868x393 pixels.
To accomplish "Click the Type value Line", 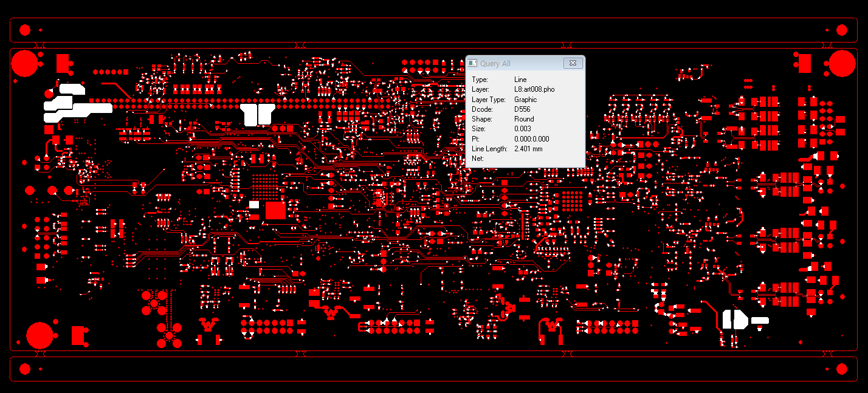I will click(x=520, y=80).
